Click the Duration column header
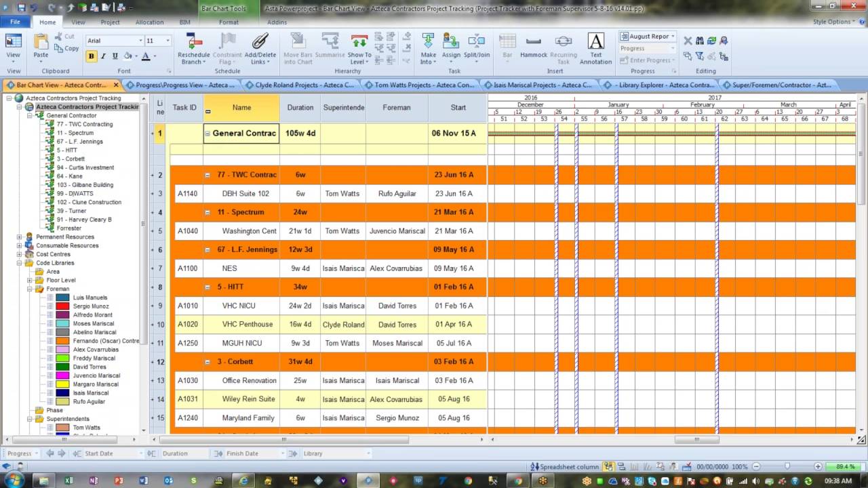This screenshot has width=868, height=488. click(x=300, y=108)
